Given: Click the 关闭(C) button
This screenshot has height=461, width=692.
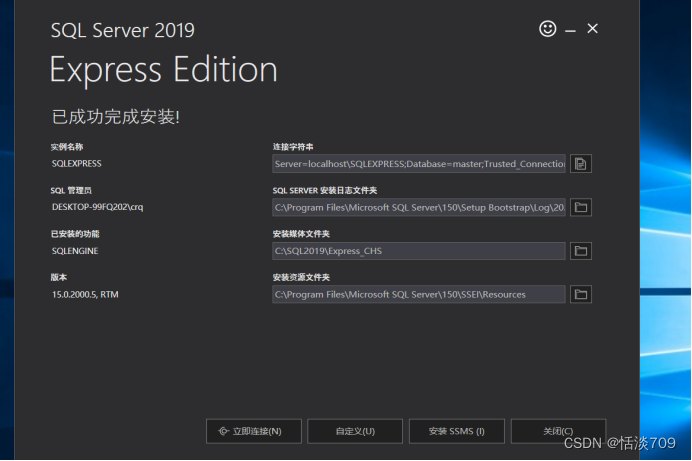Looking at the screenshot, I should [558, 431].
